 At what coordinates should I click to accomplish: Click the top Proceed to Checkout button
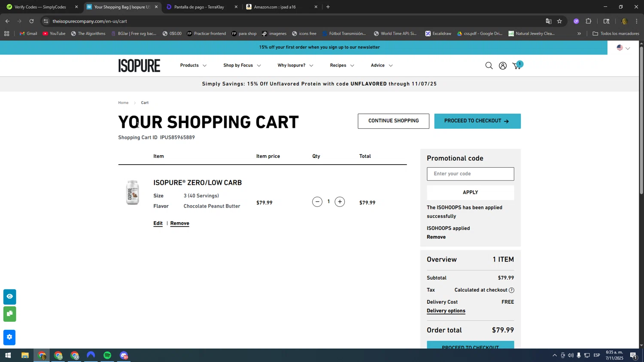[477, 121]
